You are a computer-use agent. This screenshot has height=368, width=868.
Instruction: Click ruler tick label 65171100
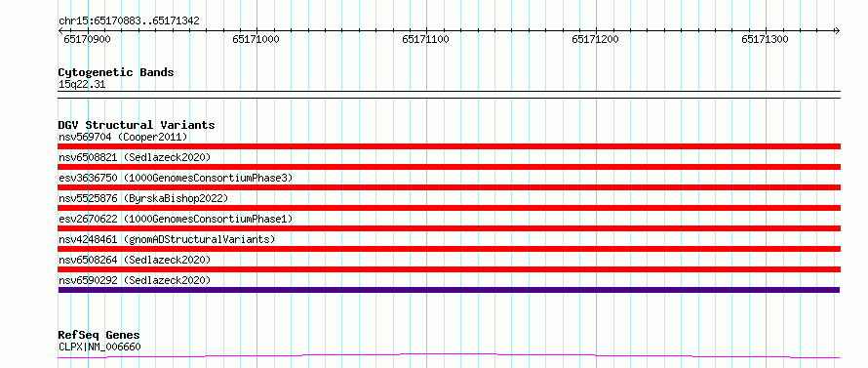(425, 39)
